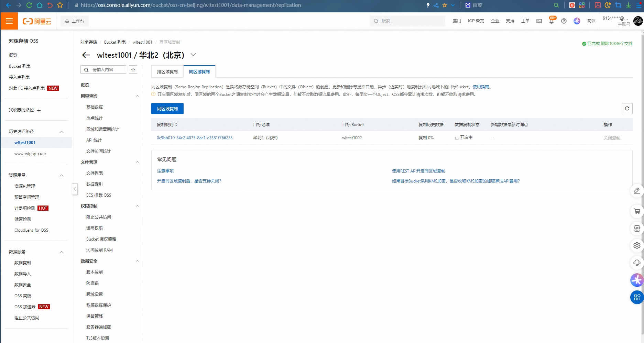Viewport: 644px width, 343px height.
Task: Go back with the browser back arrow
Action: (9, 5)
